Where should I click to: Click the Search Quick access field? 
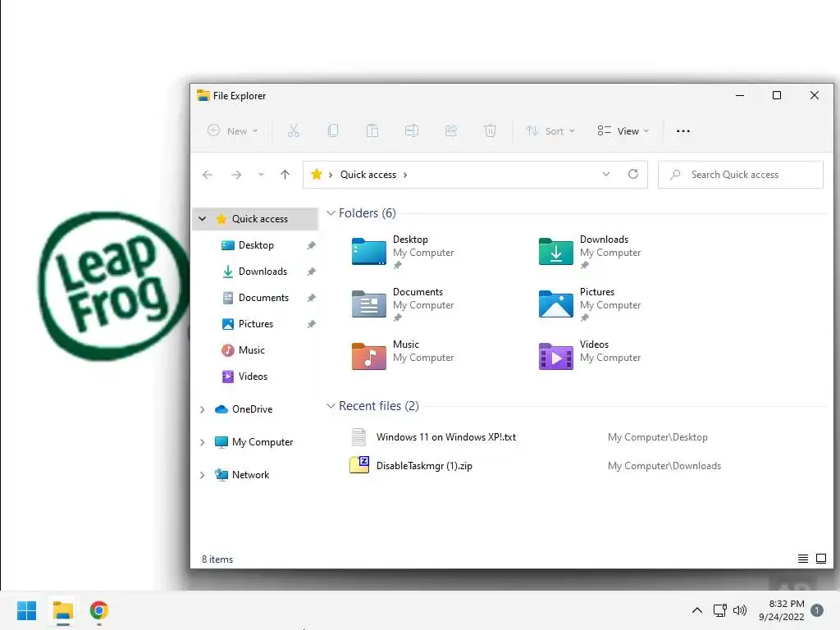pos(741,175)
